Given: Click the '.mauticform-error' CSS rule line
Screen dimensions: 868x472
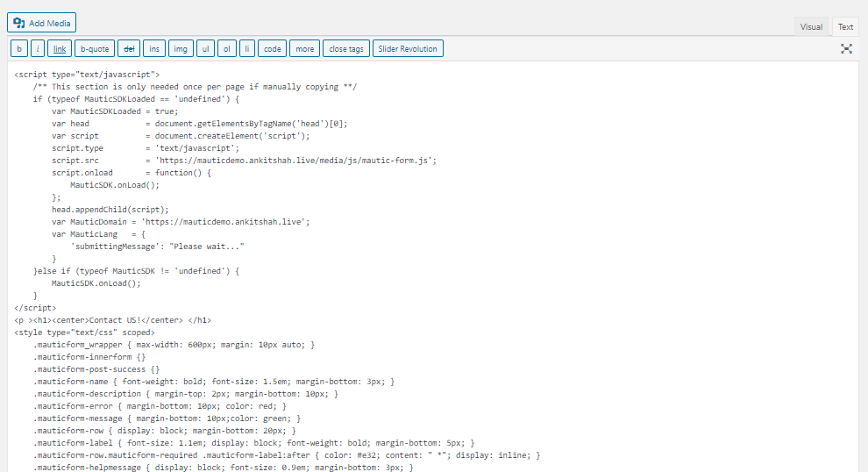Looking at the screenshot, I should coord(160,406).
